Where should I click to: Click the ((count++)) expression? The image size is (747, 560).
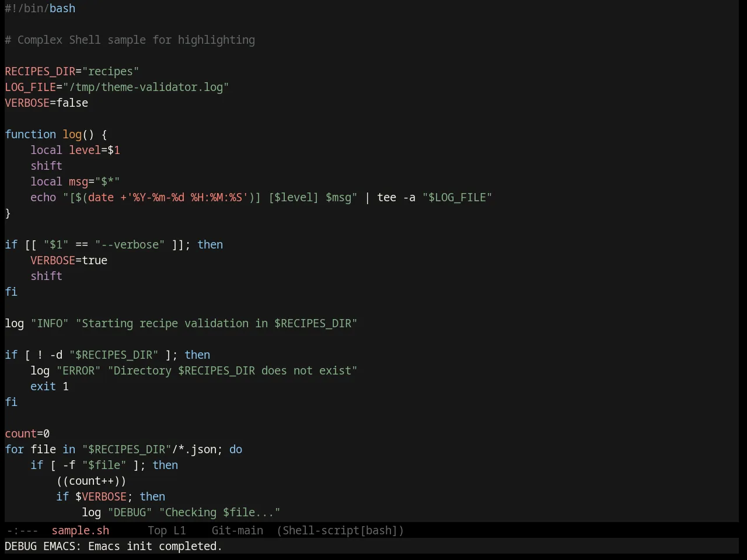click(x=91, y=481)
